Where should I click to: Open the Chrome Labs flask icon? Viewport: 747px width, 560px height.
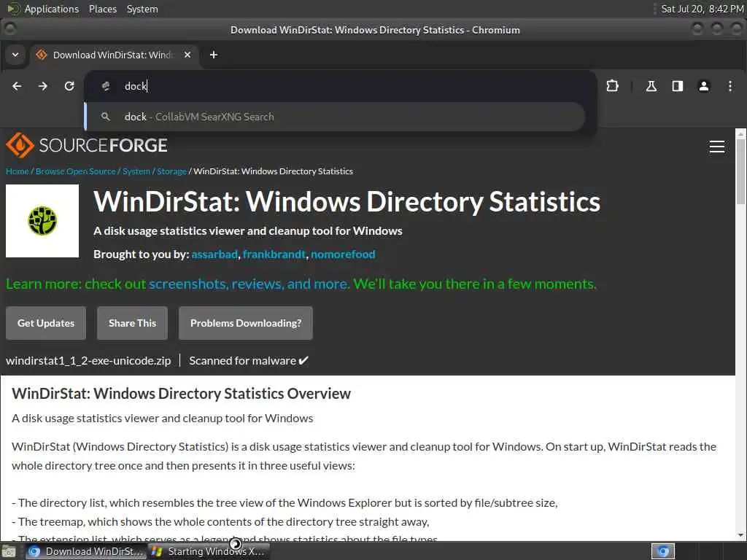point(651,86)
